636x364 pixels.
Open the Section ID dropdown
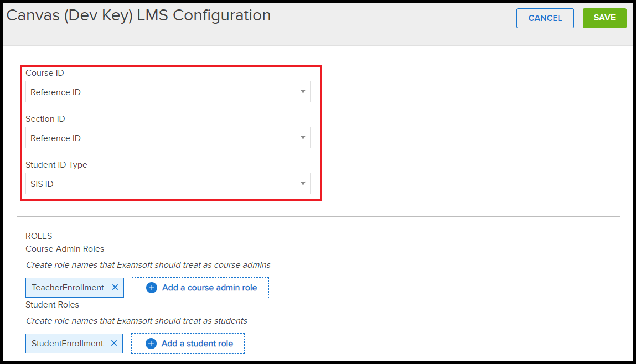tap(166, 137)
